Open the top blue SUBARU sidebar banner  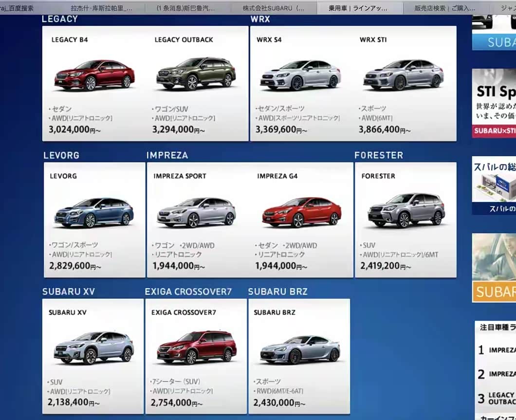(494, 33)
